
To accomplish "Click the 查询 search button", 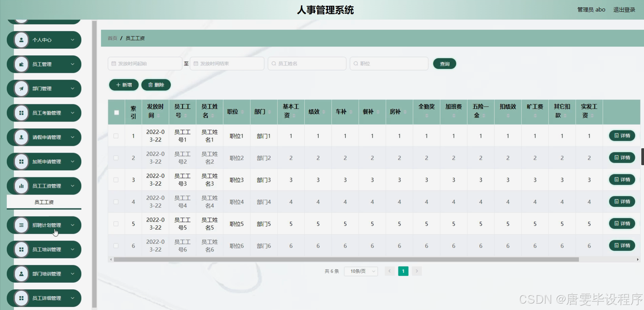I will [444, 64].
